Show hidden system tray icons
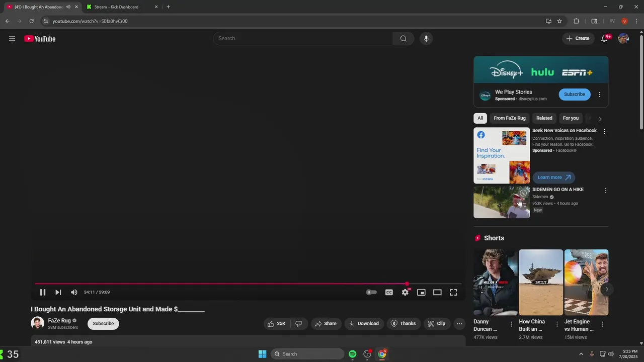This screenshot has height=362, width=644. [581, 354]
